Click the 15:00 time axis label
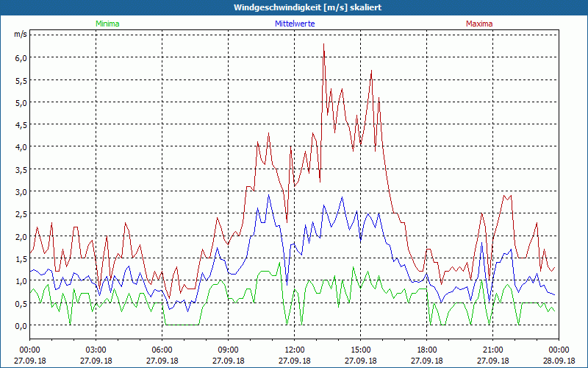 (x=360, y=350)
